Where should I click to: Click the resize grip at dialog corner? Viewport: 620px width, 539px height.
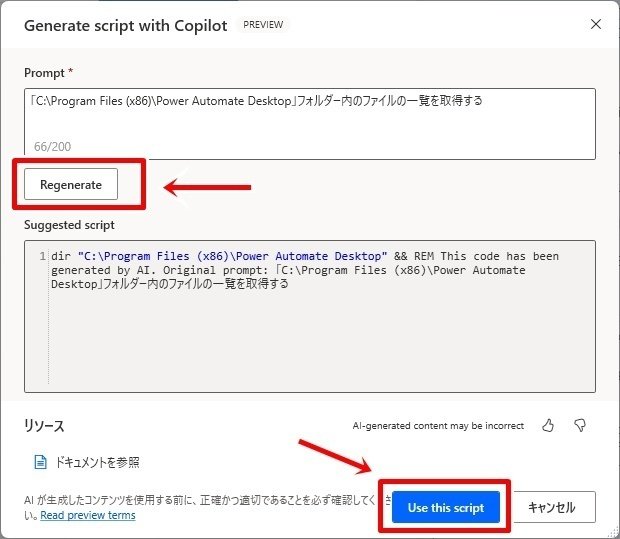[x=614, y=533]
